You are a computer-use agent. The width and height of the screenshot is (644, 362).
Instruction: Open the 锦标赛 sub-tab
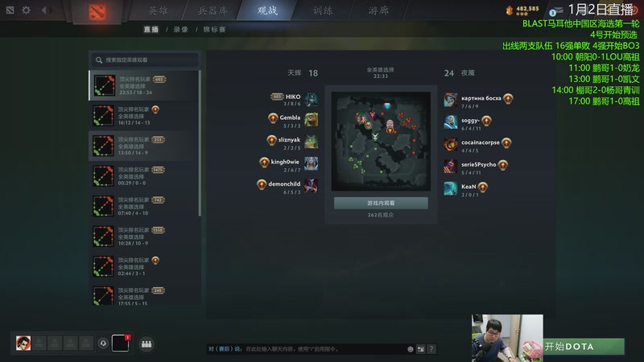(214, 30)
